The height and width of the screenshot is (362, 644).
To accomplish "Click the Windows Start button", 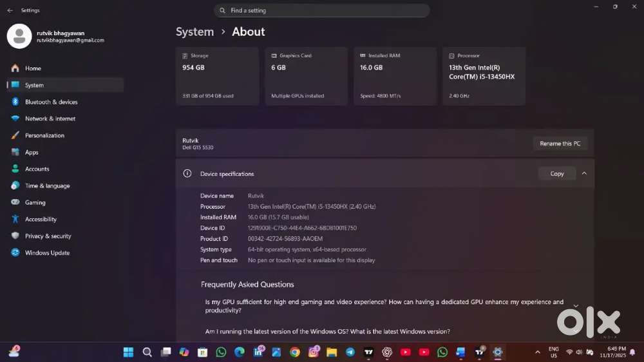I will pyautogui.click(x=128, y=352).
